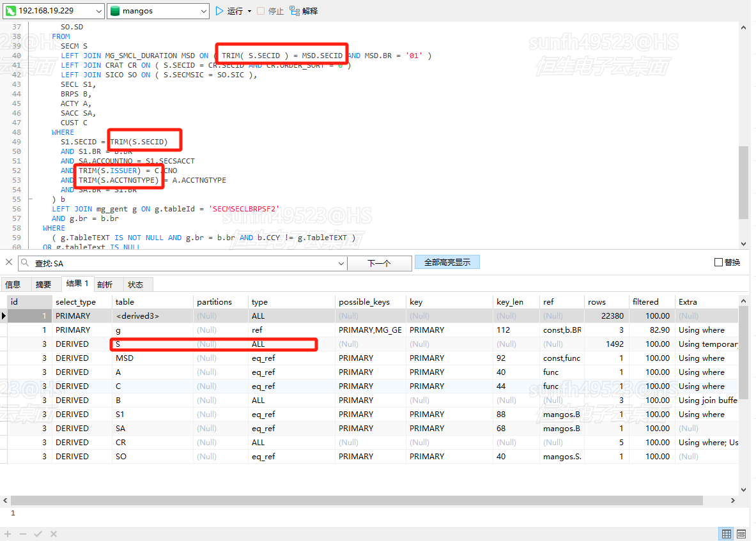This screenshot has height=541, width=756.
Task: Click the horizontal scrollbar left arrow
Action: [x=5, y=501]
